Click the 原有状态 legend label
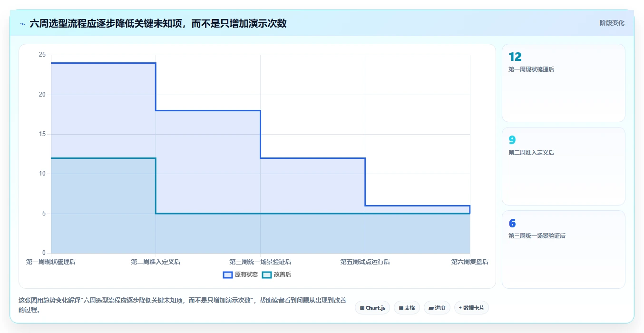Screen dimensions: 644x333 [x=246, y=274]
